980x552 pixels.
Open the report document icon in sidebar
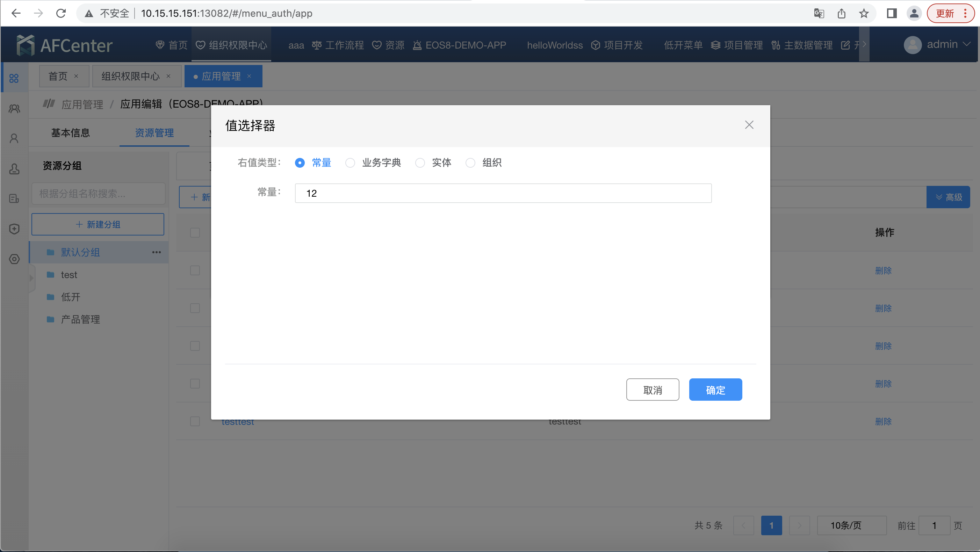14,198
